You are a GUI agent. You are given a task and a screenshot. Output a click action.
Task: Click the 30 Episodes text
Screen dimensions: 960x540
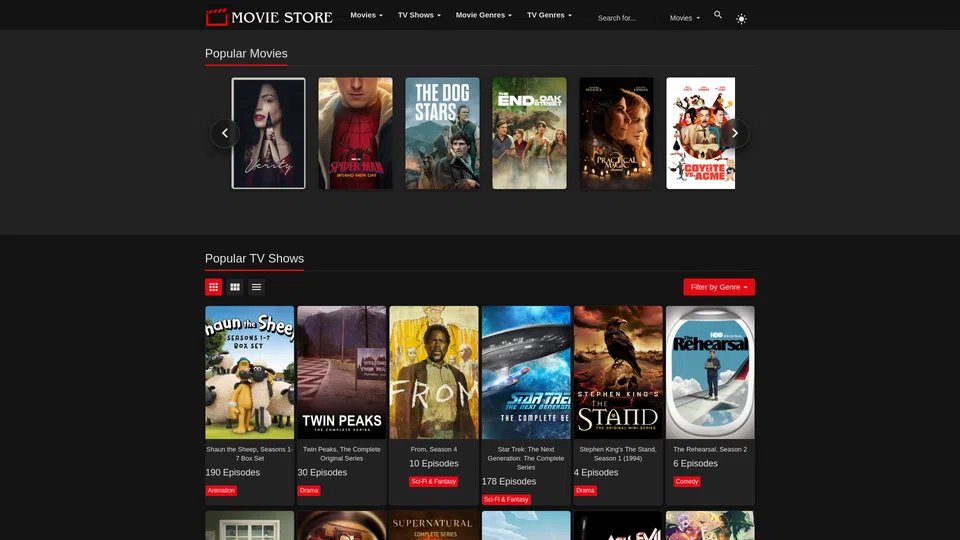(322, 473)
